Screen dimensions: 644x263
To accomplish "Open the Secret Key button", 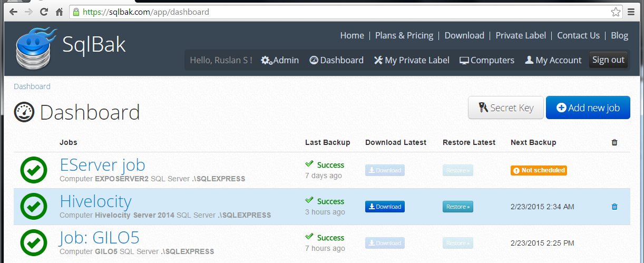I will point(506,108).
